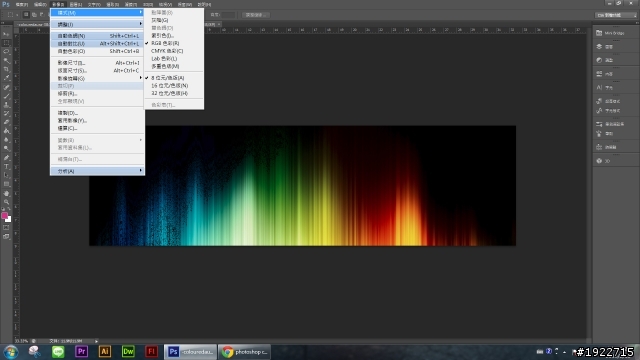Select checked 8 bits/channel option
The image size is (640, 360).
174,78
